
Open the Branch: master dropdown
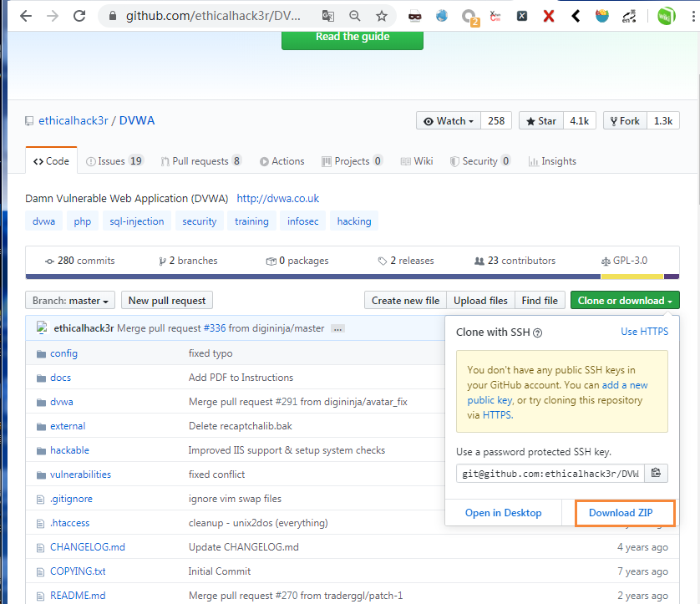click(70, 301)
